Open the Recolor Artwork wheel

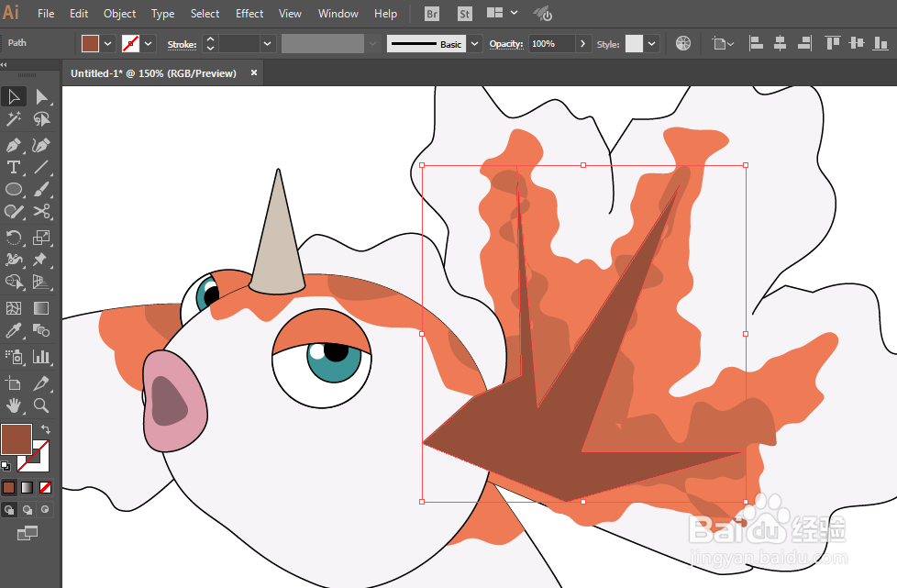(683, 43)
